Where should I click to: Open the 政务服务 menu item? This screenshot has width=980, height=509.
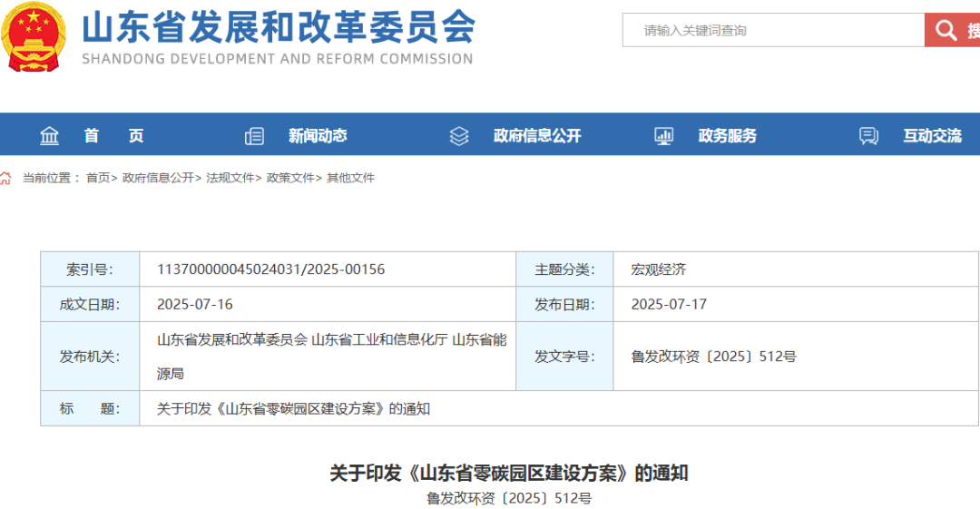point(728,136)
